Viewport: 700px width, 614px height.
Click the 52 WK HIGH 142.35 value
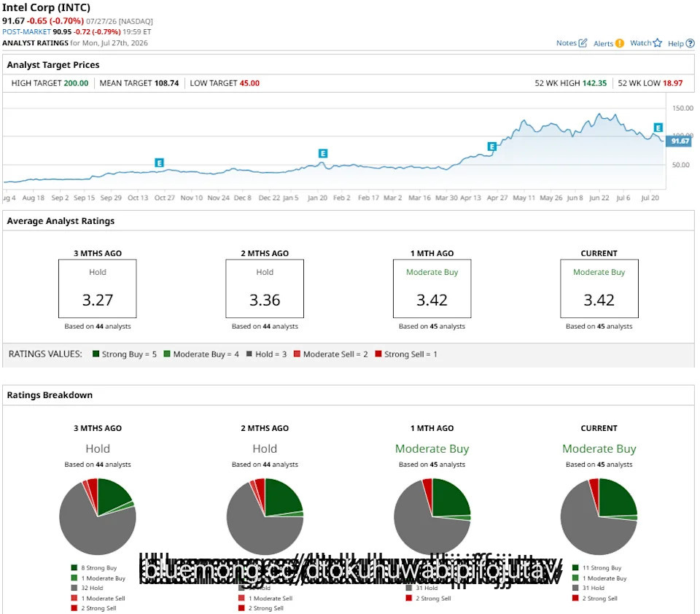(x=594, y=83)
